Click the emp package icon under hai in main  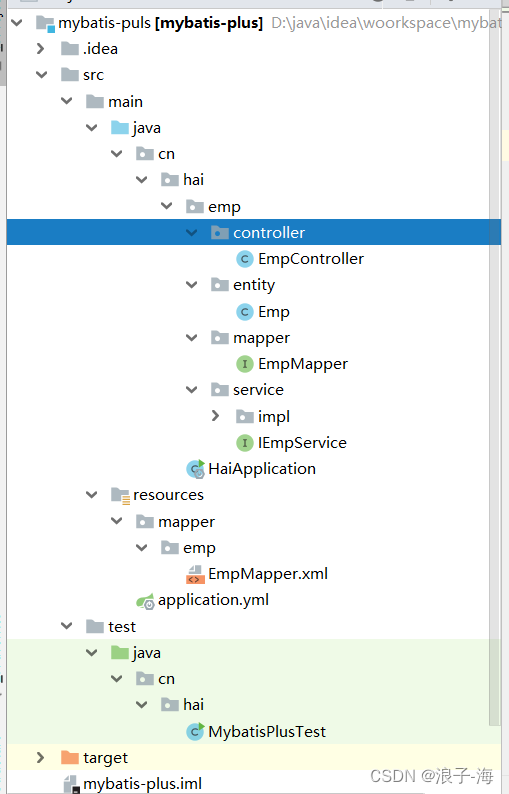pos(194,206)
